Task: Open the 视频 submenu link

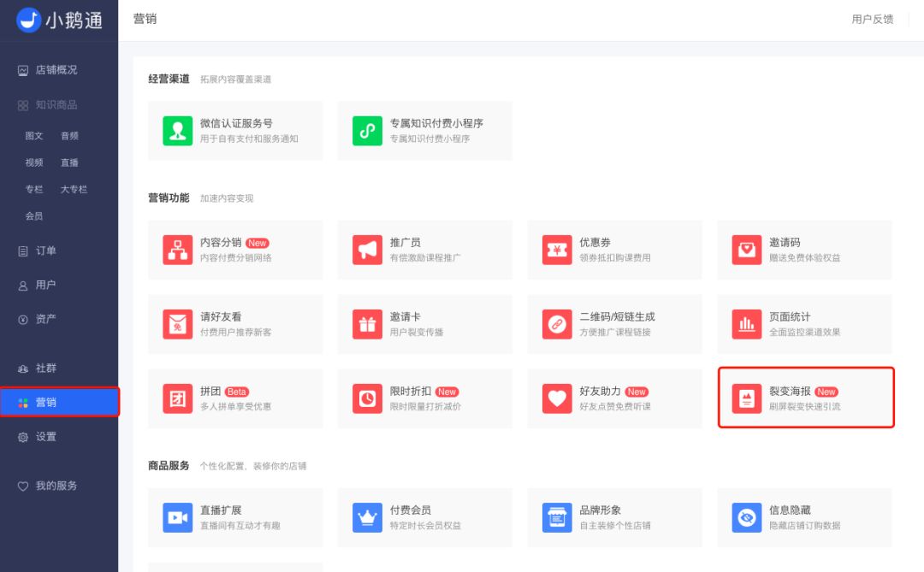Action: [34, 162]
